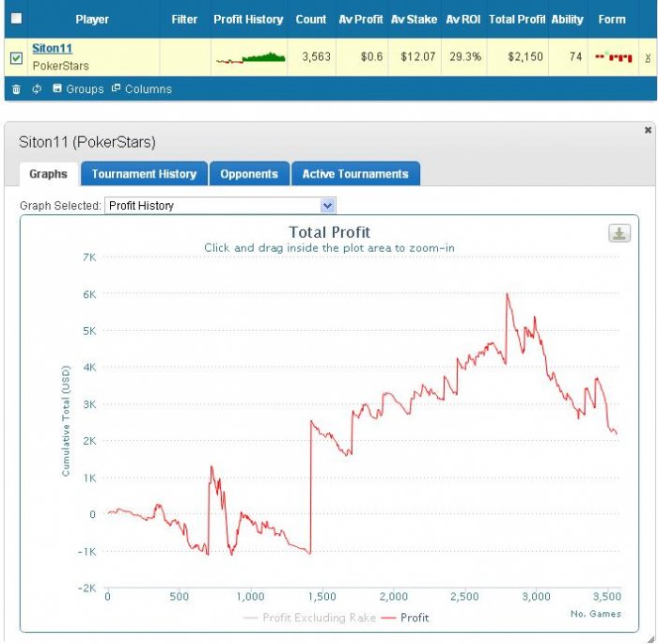658x644 pixels.
Task: Toggle the red Profit legend line
Action: click(x=404, y=618)
